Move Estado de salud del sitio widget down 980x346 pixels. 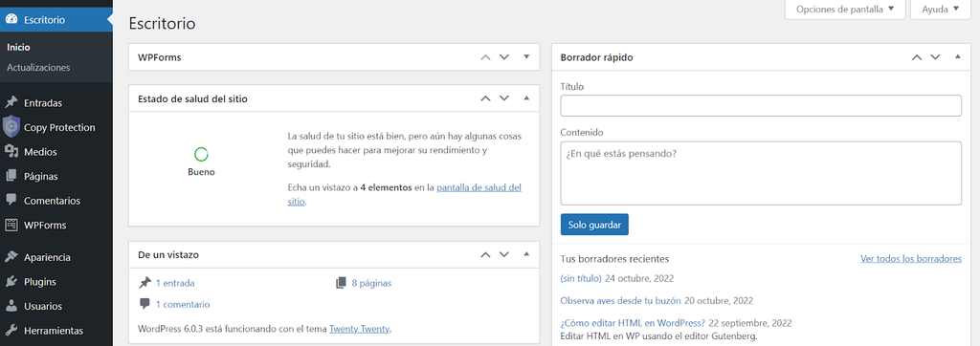[504, 98]
